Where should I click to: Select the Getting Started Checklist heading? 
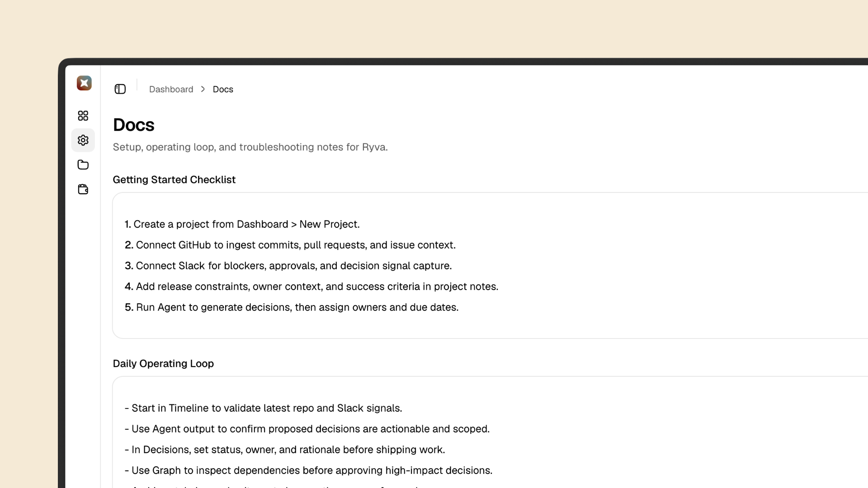pos(174,180)
